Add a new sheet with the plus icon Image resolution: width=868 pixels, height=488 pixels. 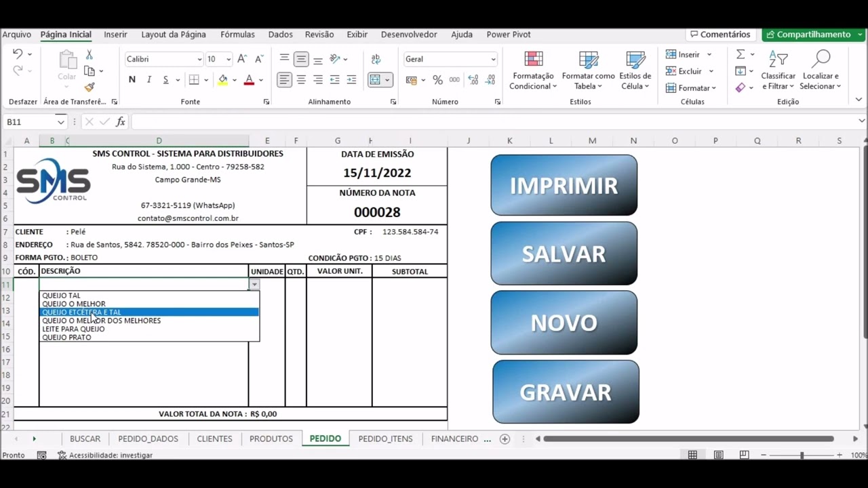505,439
